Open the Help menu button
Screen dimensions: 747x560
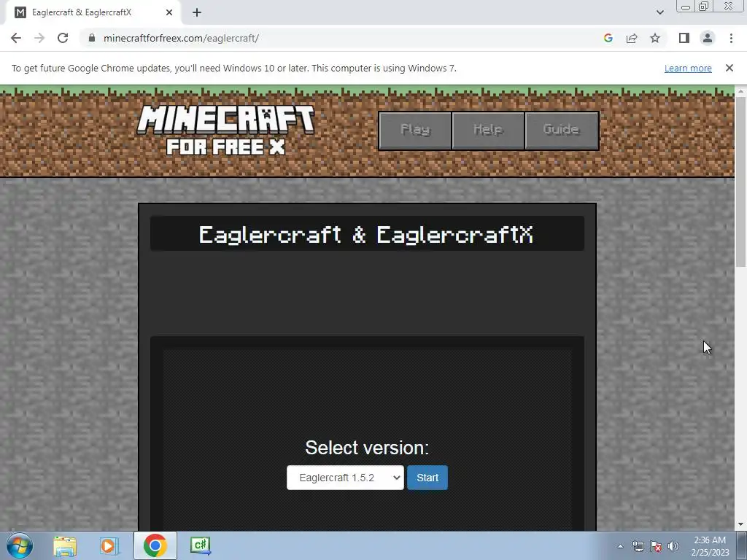tap(488, 131)
